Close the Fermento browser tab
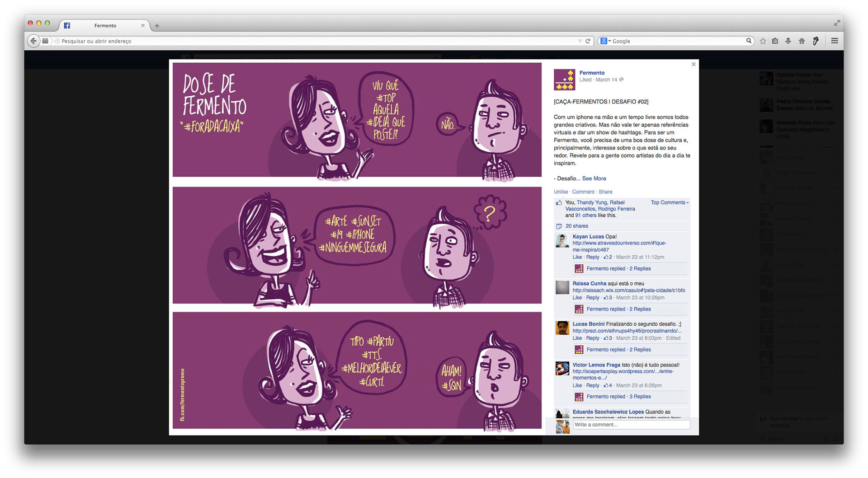 point(143,25)
